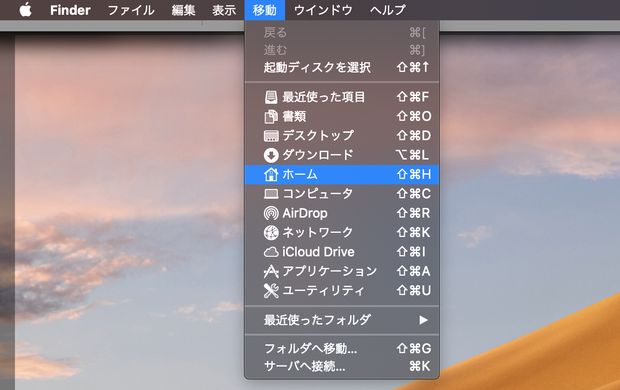Select the コンピュータ label
Image resolution: width=620 pixels, height=390 pixels.
click(318, 194)
